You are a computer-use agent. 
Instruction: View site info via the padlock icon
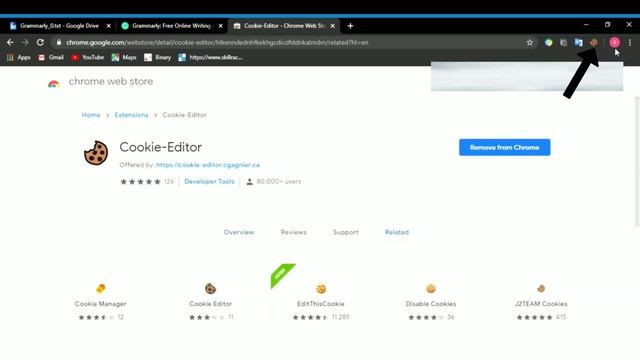click(59, 42)
